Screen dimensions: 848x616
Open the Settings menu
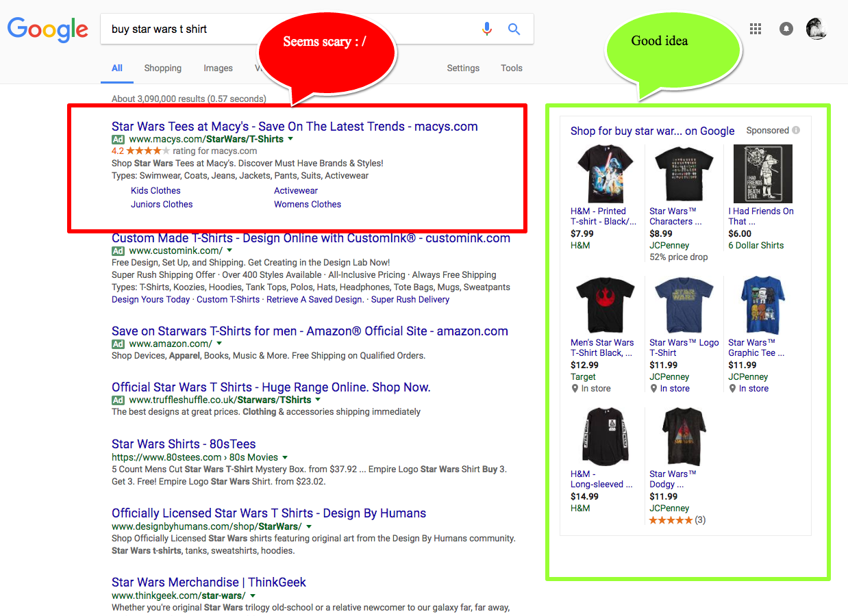[463, 68]
